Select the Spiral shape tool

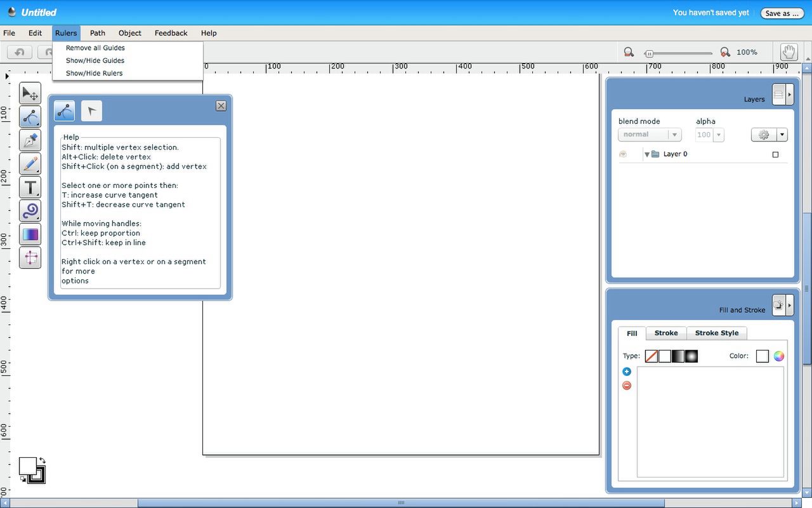(30, 211)
